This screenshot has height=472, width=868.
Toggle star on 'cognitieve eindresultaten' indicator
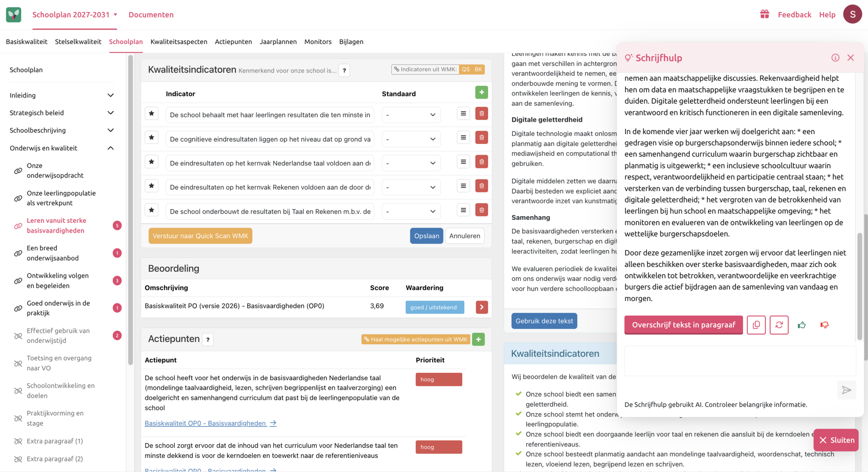point(152,137)
